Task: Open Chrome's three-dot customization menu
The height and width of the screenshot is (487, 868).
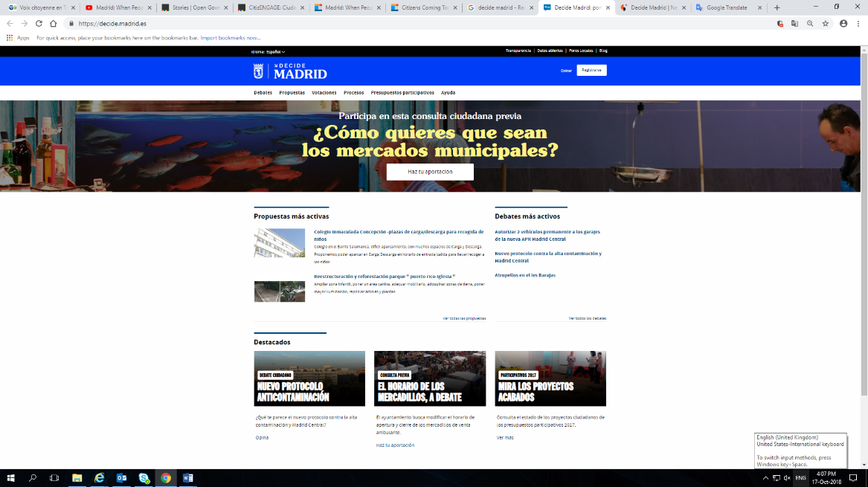Action: (x=860, y=24)
